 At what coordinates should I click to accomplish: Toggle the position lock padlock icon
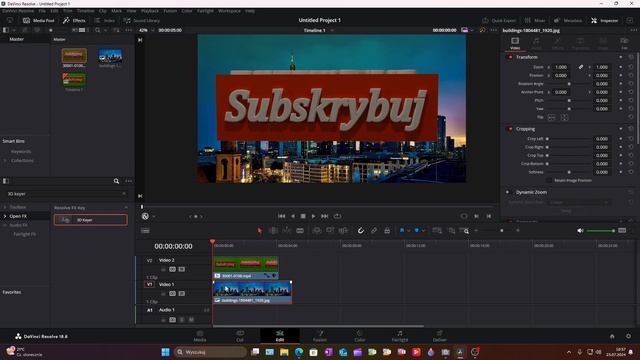coord(387,231)
